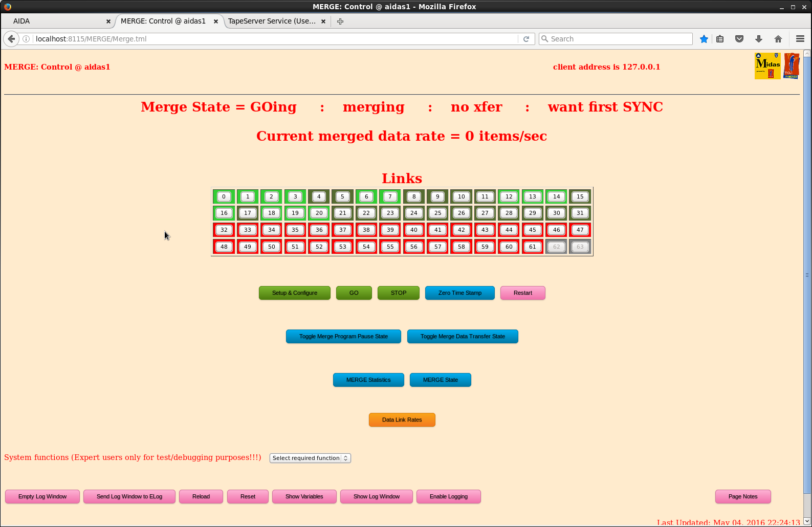Toggle link 9
This screenshot has height=527, width=812.
click(x=438, y=196)
